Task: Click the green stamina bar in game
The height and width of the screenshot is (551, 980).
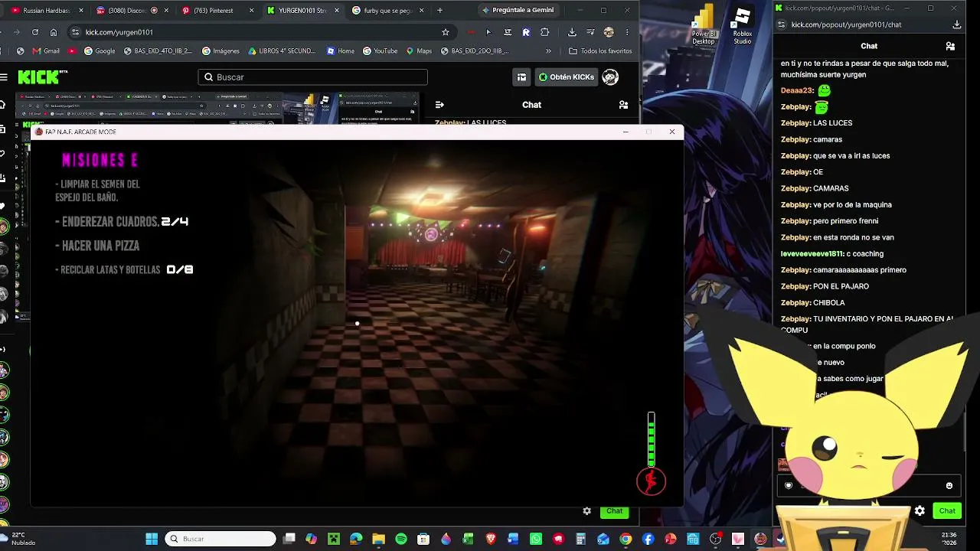Action: point(652,439)
